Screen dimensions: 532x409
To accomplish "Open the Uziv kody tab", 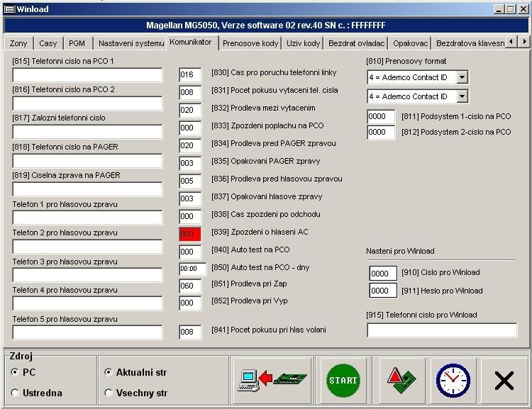I will tap(303, 43).
